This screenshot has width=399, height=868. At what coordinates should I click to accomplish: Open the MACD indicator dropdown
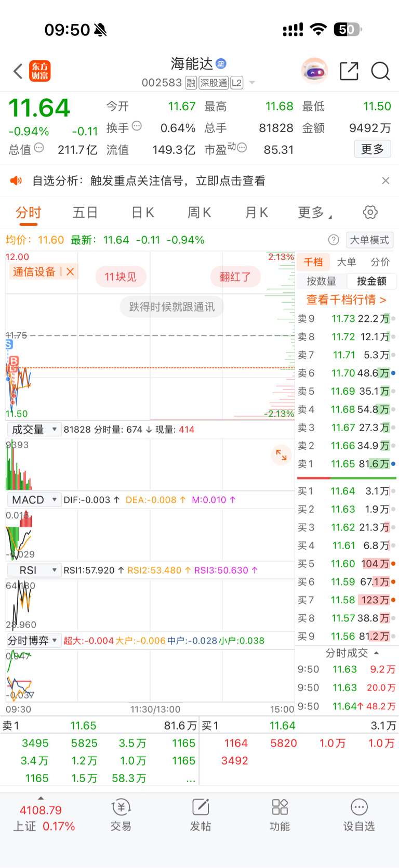click(x=34, y=500)
